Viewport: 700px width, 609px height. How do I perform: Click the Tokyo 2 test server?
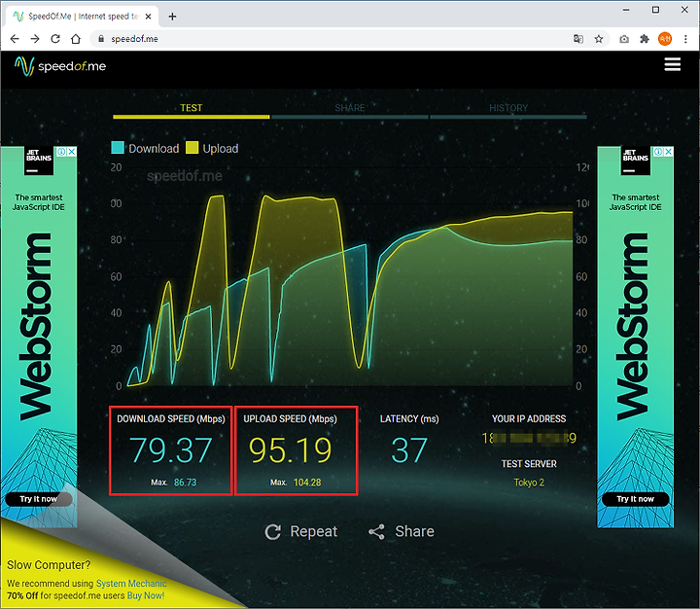pyautogui.click(x=529, y=483)
